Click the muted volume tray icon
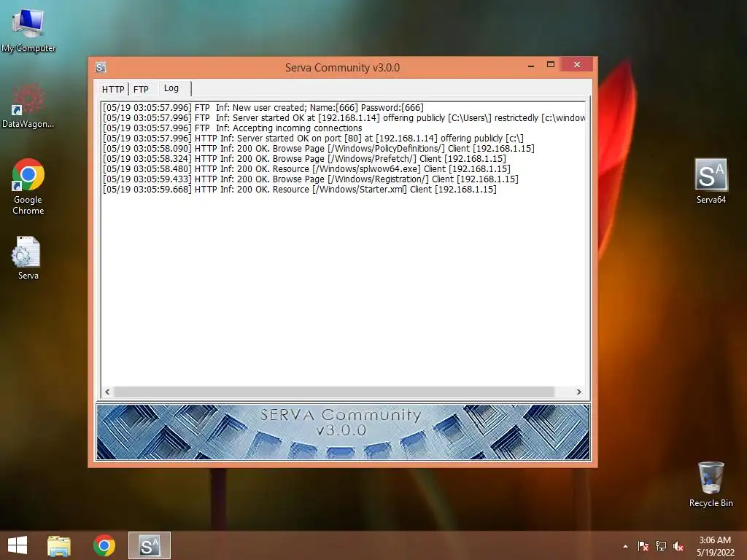Screen dimensions: 747x560 (678, 546)
